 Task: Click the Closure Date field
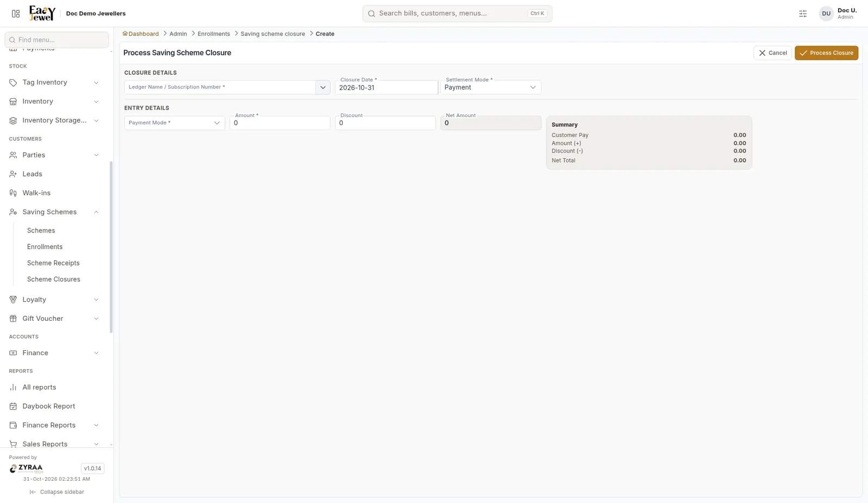point(386,87)
